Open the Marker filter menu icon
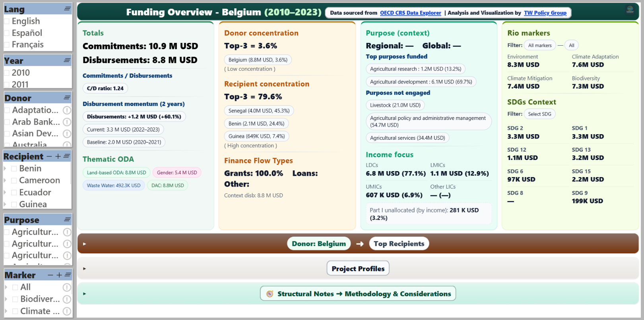 pyautogui.click(x=68, y=275)
